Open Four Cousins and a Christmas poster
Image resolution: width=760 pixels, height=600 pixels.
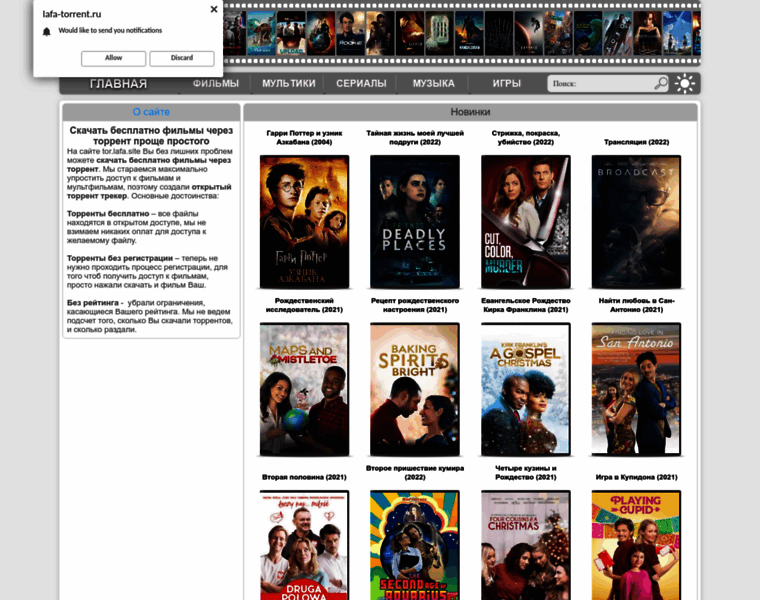pos(526,545)
